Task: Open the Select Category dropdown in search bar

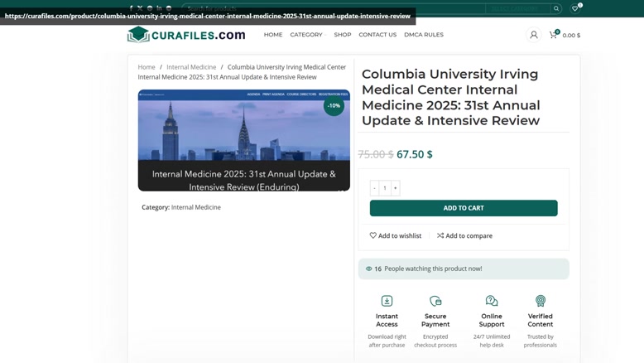Action: pyautogui.click(x=517, y=8)
